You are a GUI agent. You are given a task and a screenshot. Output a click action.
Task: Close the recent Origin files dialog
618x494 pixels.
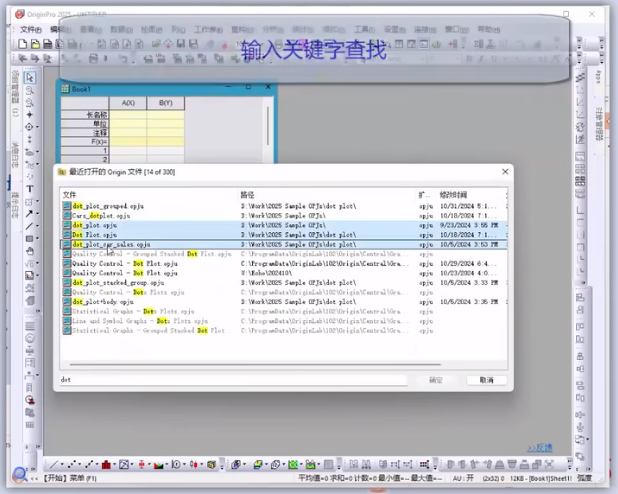click(505, 172)
